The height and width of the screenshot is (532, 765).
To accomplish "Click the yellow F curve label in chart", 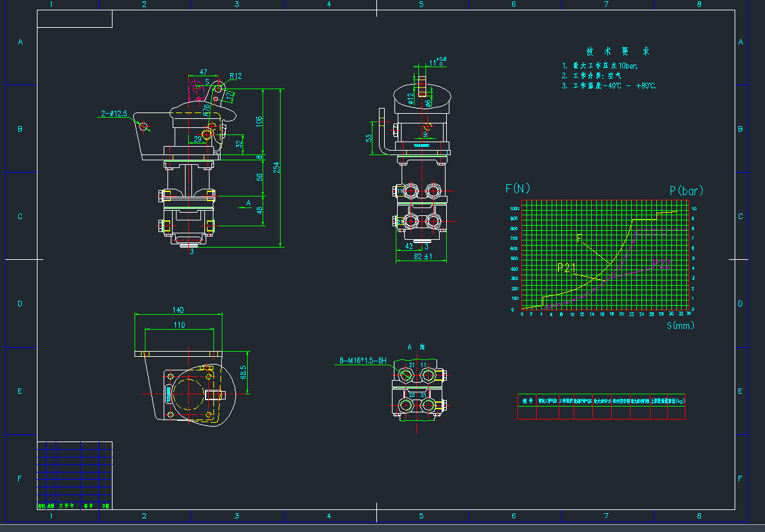I will (x=579, y=238).
